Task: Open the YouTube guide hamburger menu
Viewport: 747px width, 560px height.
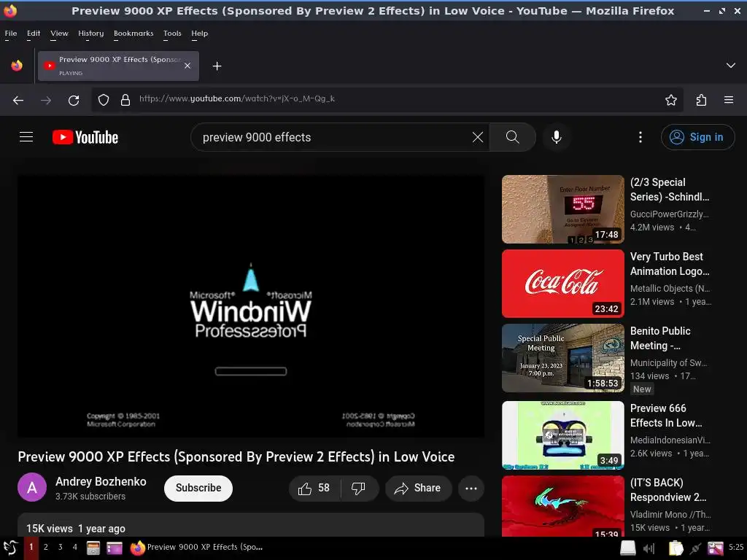Action: pos(26,137)
